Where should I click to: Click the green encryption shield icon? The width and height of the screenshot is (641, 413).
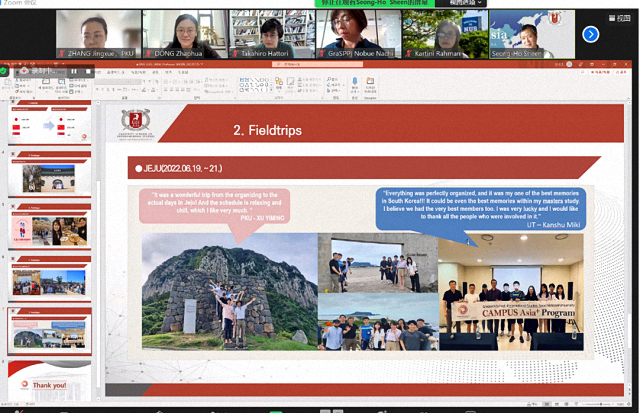(4, 71)
